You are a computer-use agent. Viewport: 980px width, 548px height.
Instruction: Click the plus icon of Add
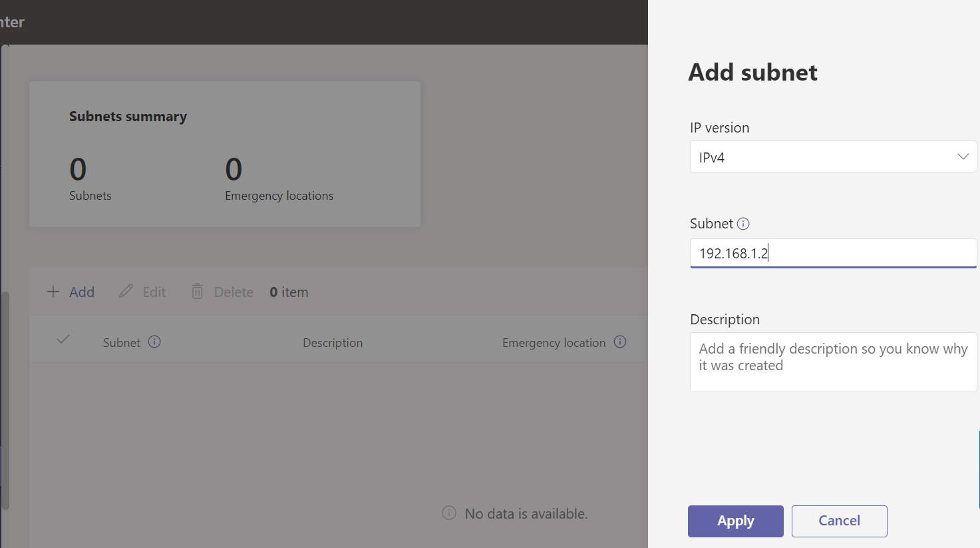tap(53, 292)
